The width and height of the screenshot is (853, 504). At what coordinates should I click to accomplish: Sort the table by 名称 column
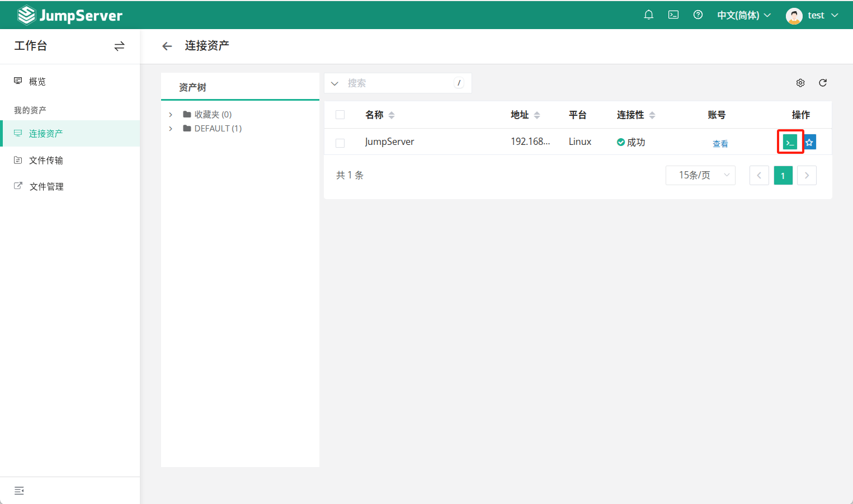392,115
